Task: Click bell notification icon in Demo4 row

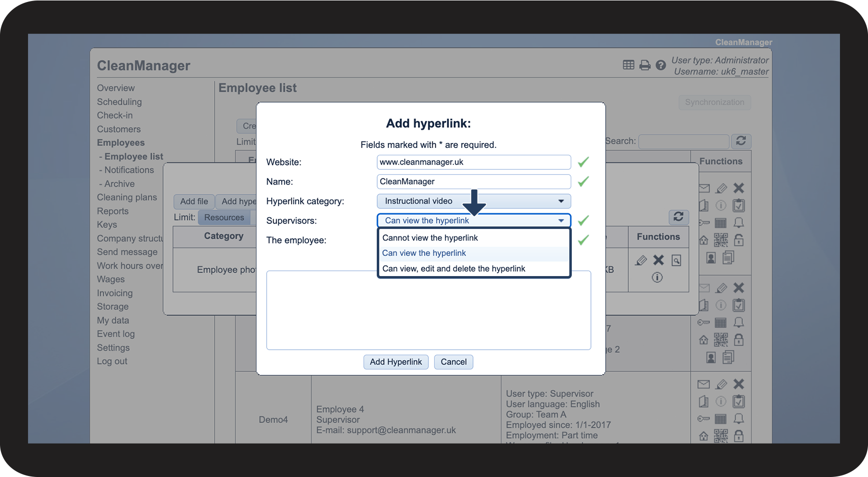Action: [x=738, y=419]
